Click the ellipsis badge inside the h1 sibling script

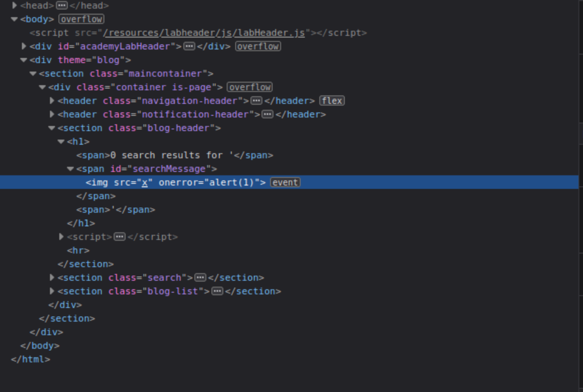point(120,237)
